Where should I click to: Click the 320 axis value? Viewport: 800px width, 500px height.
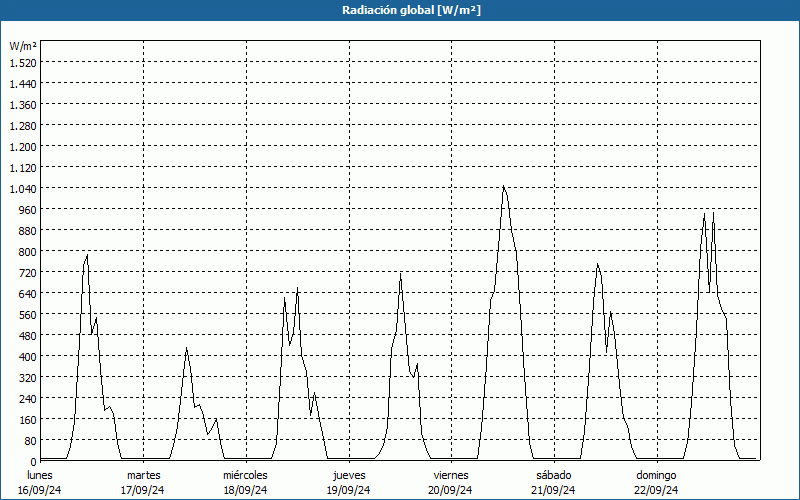[28, 378]
